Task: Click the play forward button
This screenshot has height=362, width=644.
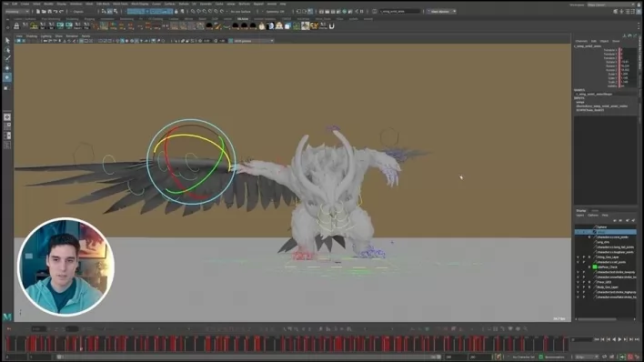Action: (619, 339)
